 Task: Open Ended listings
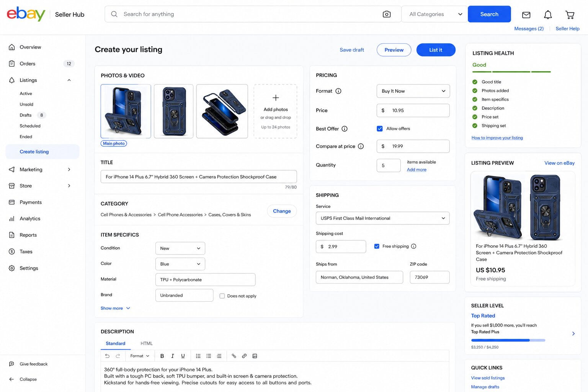[x=26, y=137]
